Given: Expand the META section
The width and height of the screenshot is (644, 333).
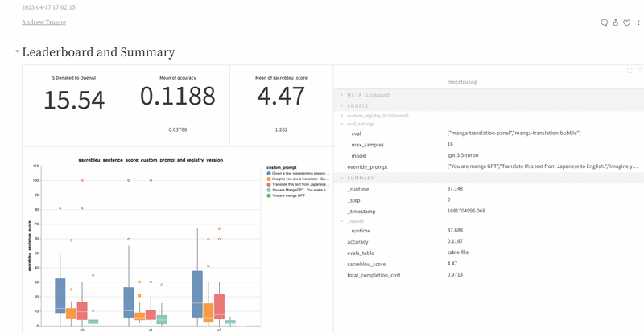Looking at the screenshot, I should pos(341,95).
